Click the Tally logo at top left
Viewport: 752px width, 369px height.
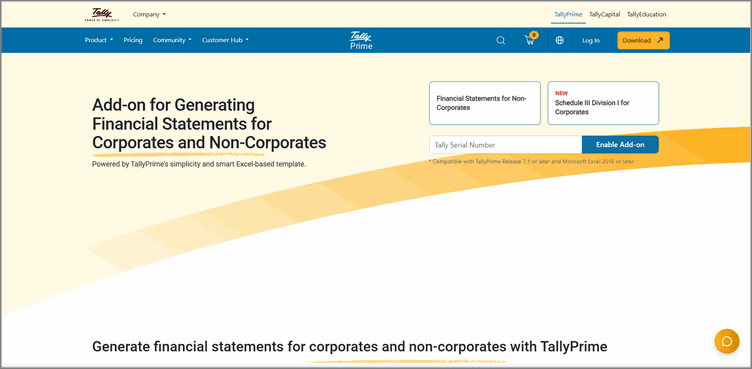tap(101, 14)
